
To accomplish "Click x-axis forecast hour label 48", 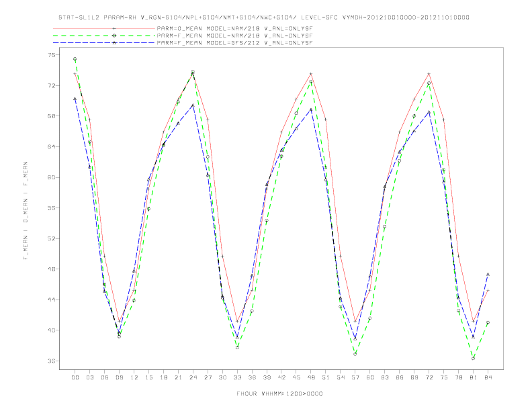I will (x=311, y=377).
